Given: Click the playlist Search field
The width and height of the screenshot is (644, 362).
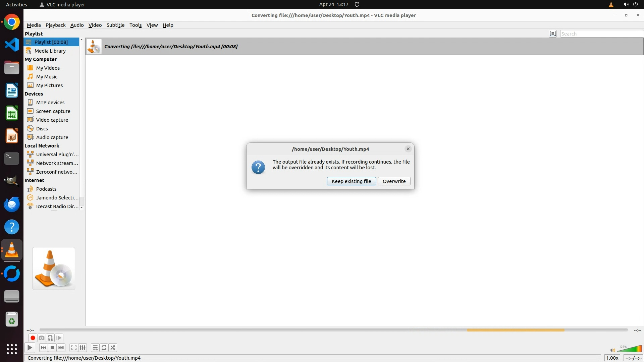Looking at the screenshot, I should (x=601, y=34).
